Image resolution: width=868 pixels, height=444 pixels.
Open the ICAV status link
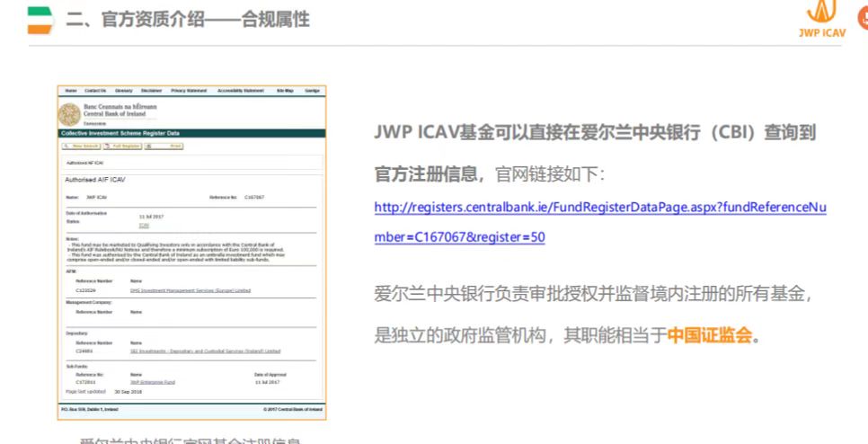tap(144, 226)
